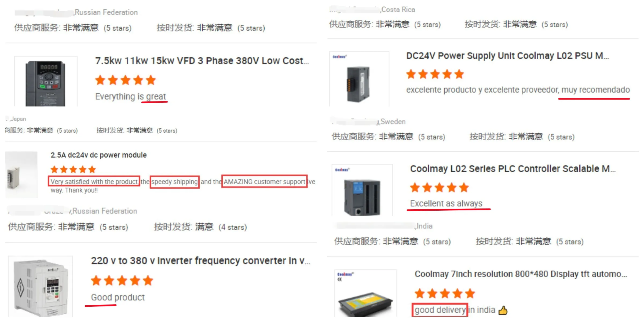Click the stars under Coolmay 7inch Display
644x322 pixels.
click(445, 294)
